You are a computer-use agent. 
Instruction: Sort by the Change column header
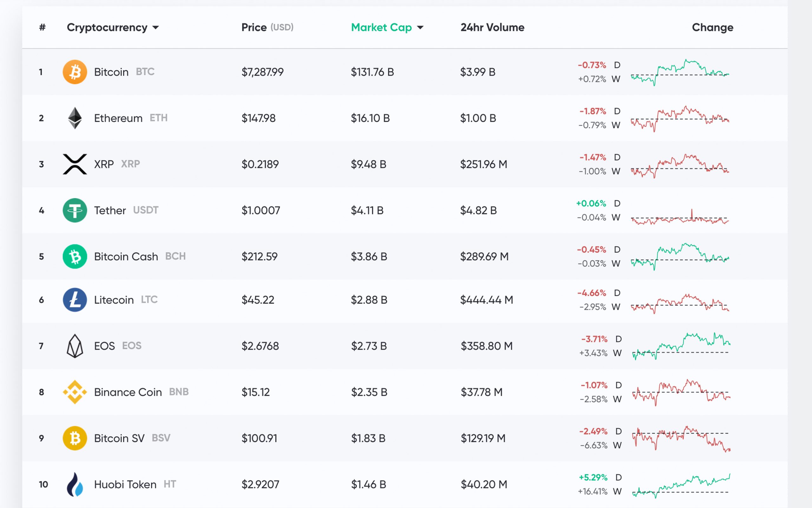click(712, 27)
